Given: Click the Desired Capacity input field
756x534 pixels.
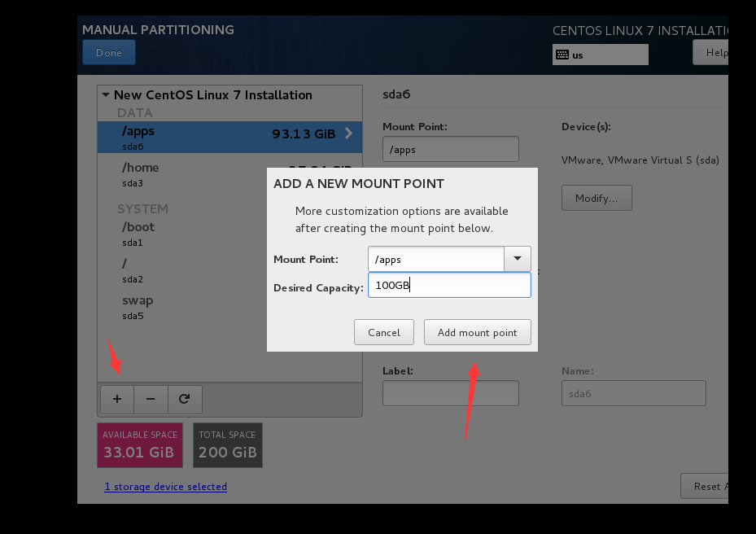Looking at the screenshot, I should (x=449, y=285).
